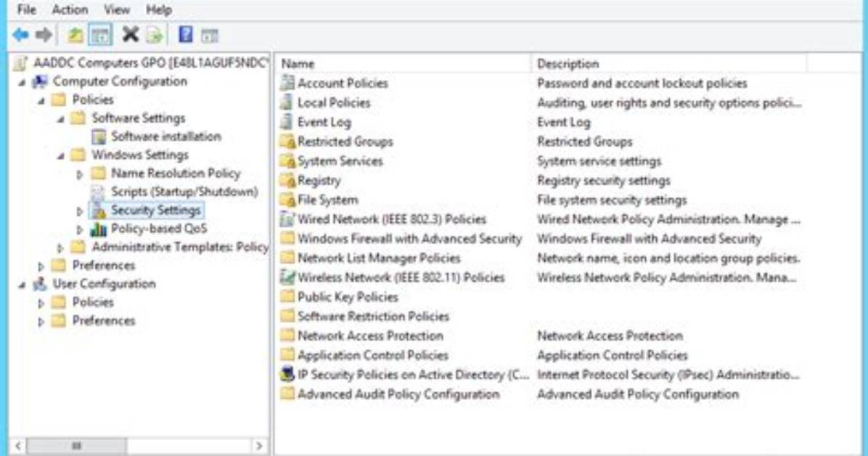Click tree pane horizontal scrollbar thumb

76,446
